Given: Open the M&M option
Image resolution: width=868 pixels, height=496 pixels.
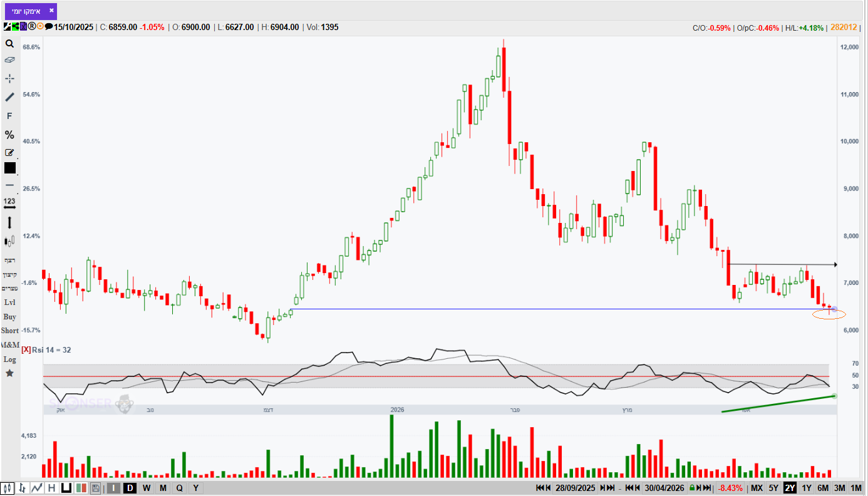Looking at the screenshot, I should tap(10, 345).
